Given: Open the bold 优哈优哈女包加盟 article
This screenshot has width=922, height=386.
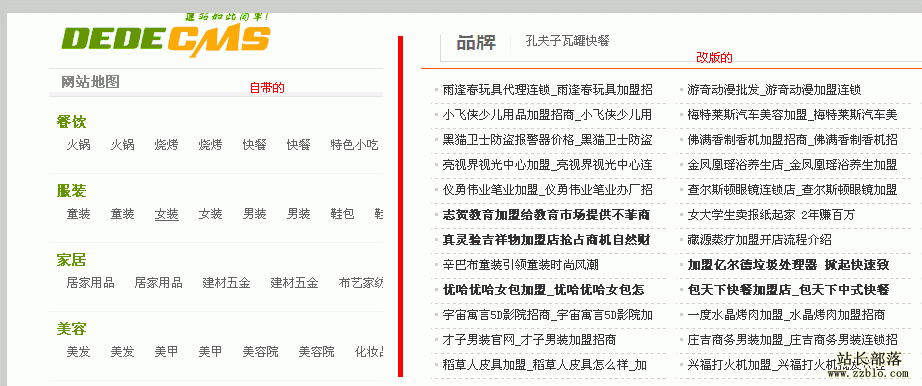Looking at the screenshot, I should (x=543, y=290).
